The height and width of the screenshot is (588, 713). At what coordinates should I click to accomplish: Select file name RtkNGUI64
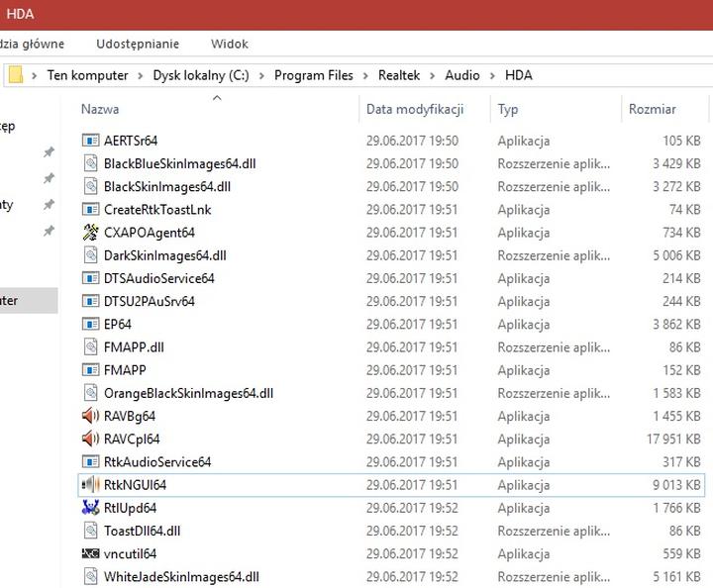tap(135, 485)
